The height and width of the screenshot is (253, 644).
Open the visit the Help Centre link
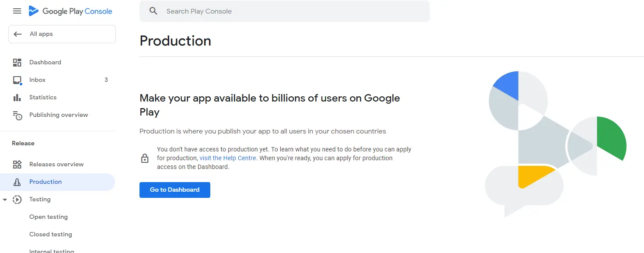228,158
